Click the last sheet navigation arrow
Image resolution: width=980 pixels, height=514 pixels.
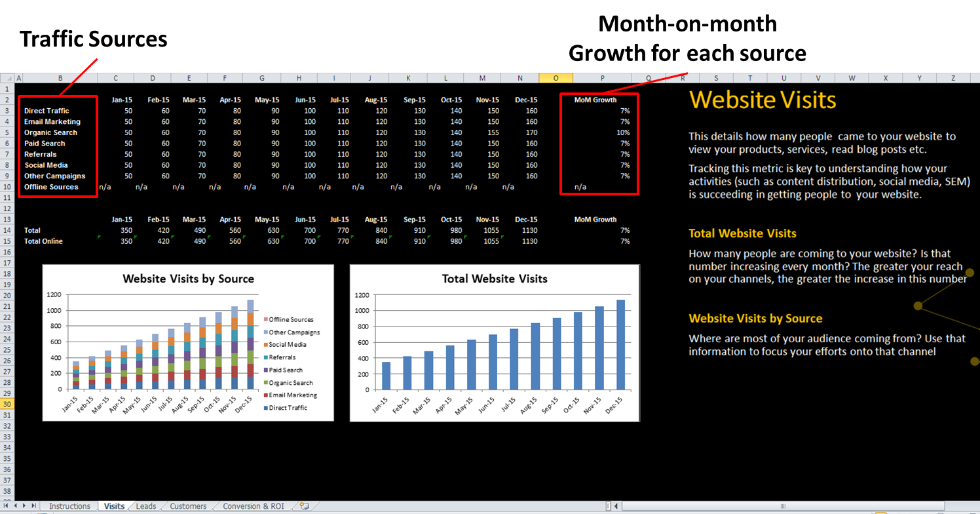click(x=34, y=506)
